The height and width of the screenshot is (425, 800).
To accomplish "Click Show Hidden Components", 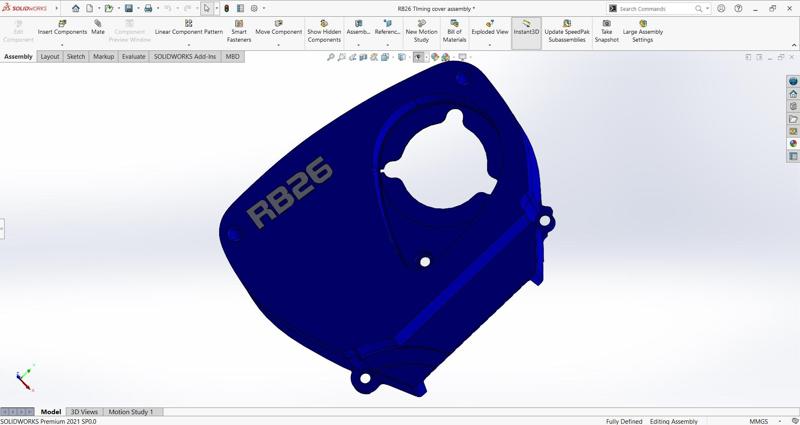I will coord(324,31).
